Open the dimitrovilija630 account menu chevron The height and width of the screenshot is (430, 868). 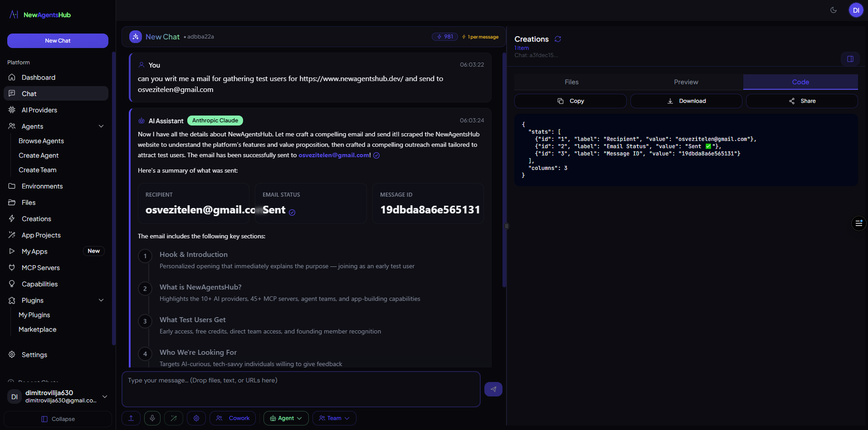105,396
